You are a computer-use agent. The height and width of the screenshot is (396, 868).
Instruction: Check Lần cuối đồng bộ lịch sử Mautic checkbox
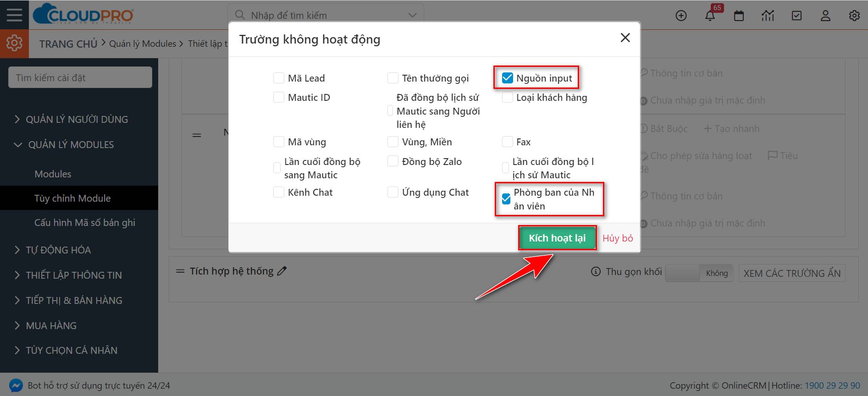coord(505,168)
